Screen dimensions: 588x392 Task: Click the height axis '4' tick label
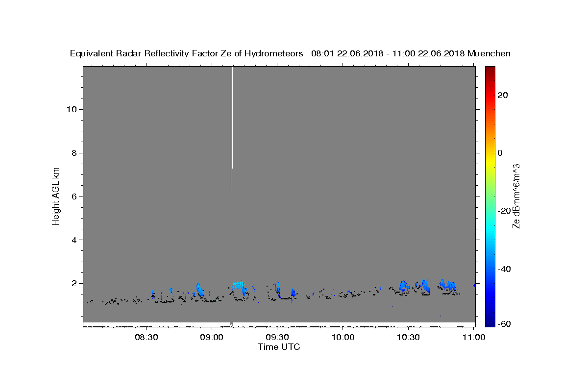[x=74, y=240]
